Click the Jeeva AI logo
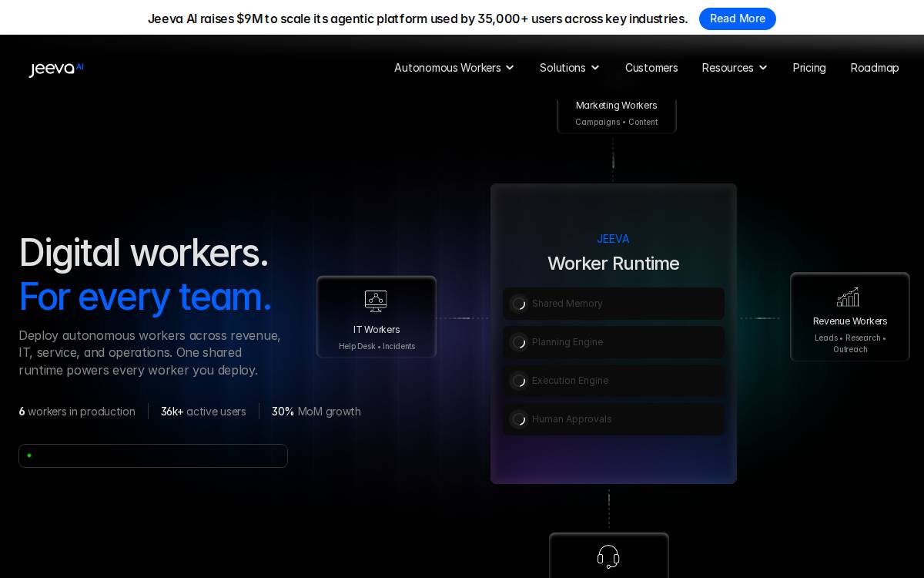 pyautogui.click(x=56, y=69)
